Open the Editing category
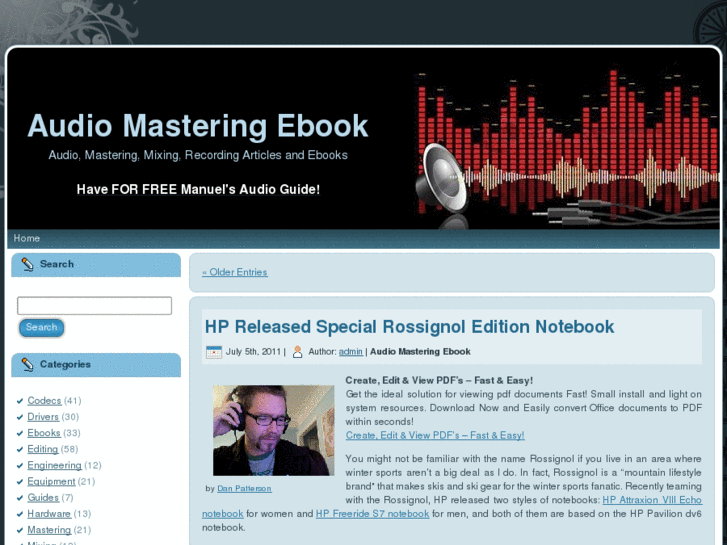 click(x=43, y=449)
